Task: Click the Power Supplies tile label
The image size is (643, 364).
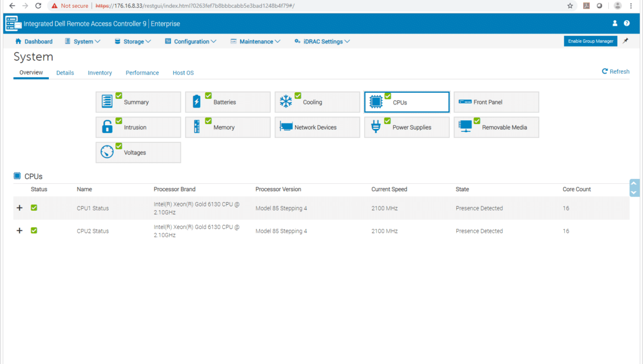Action: [412, 127]
